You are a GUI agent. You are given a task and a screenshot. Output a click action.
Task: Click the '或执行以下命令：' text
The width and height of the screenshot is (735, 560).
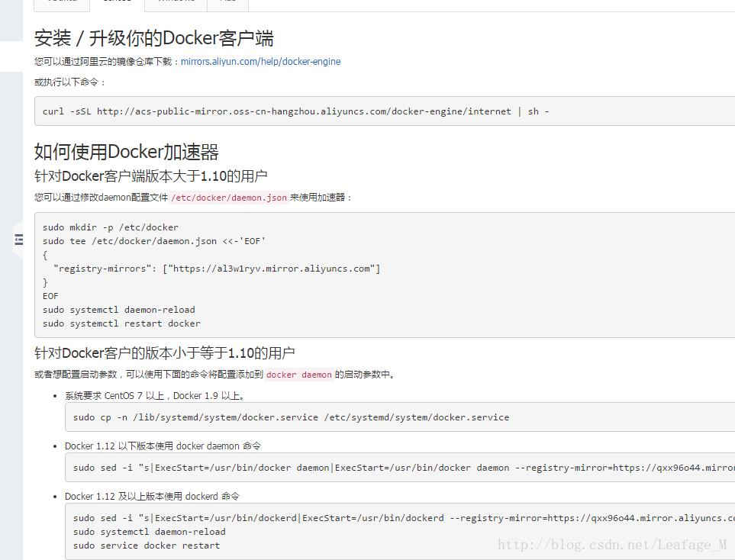pos(70,82)
